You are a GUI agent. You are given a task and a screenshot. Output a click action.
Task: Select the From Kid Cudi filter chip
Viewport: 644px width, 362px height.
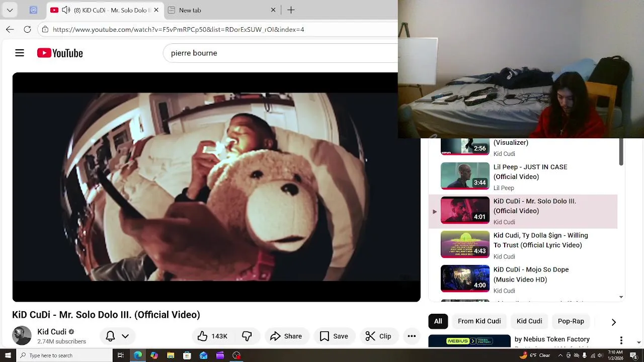479,321
